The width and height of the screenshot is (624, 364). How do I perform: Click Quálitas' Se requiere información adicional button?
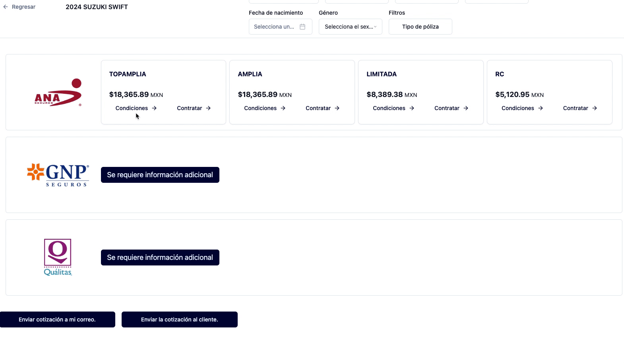point(160,258)
